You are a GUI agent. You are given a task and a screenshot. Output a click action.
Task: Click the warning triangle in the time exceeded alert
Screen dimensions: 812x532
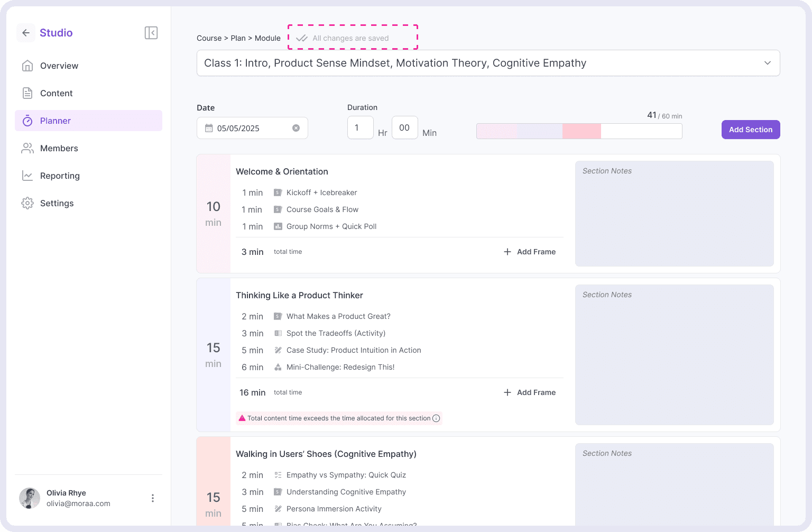click(242, 418)
